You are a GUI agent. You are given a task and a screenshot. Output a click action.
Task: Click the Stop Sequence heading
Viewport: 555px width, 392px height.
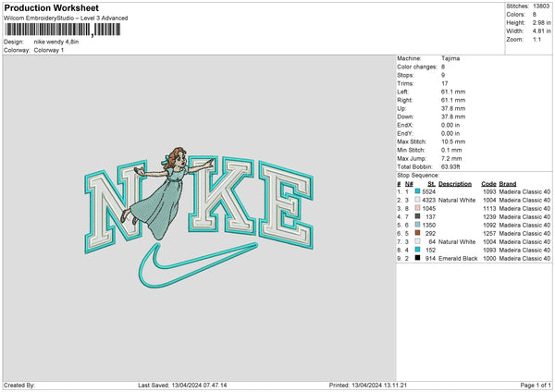[x=420, y=174]
